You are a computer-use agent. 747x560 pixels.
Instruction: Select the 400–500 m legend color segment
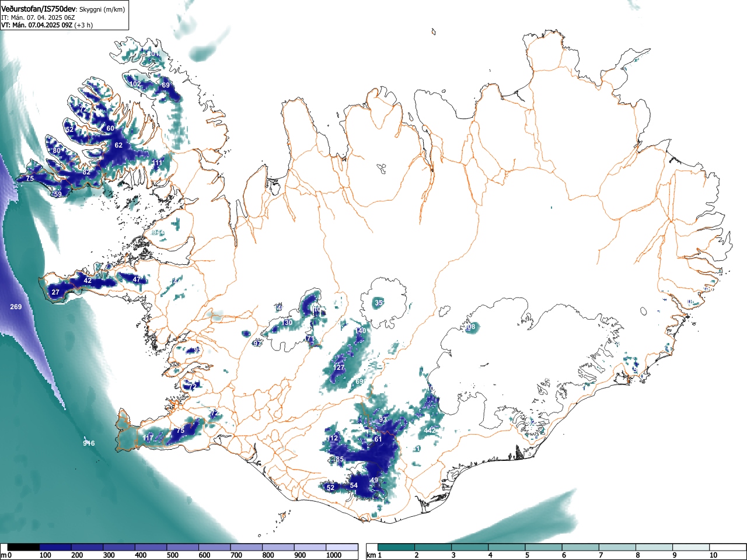click(x=151, y=547)
